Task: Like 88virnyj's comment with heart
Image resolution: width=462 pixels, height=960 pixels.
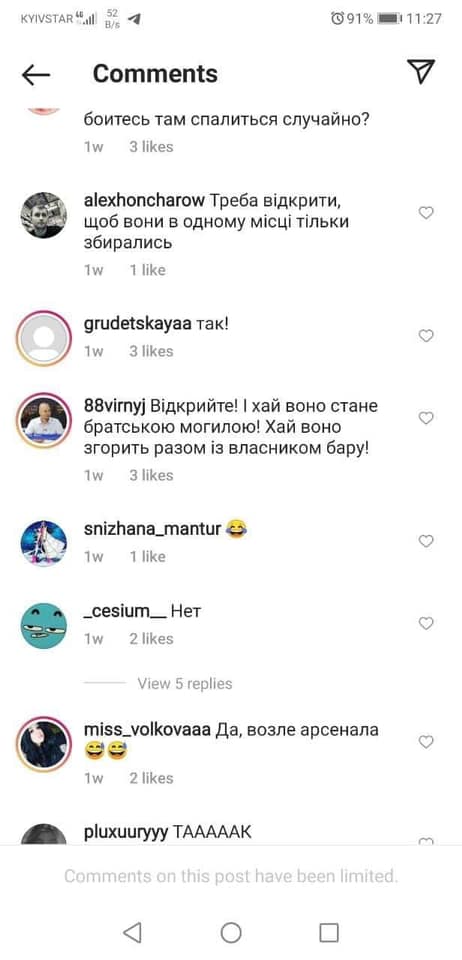Action: coord(426,418)
